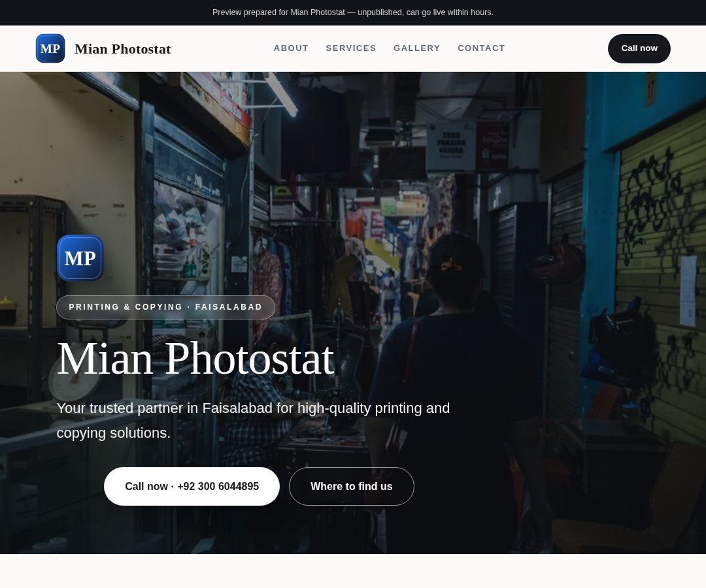Open the Gallery nav link
The image size is (706, 588).
(x=417, y=48)
